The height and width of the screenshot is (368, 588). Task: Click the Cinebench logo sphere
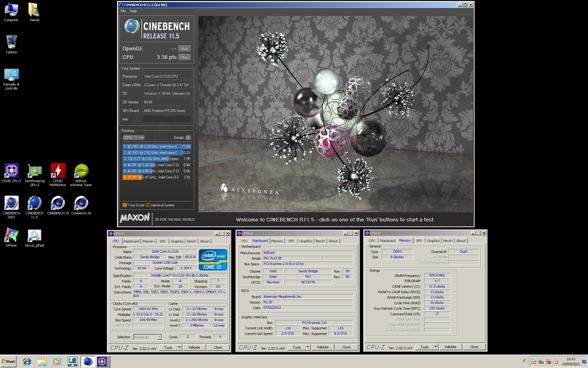tap(132, 26)
